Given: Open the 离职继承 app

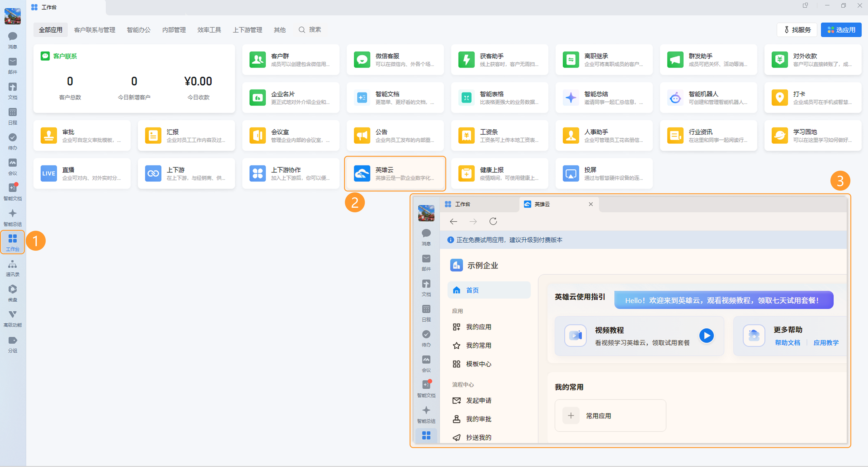Looking at the screenshot, I should (604, 60).
